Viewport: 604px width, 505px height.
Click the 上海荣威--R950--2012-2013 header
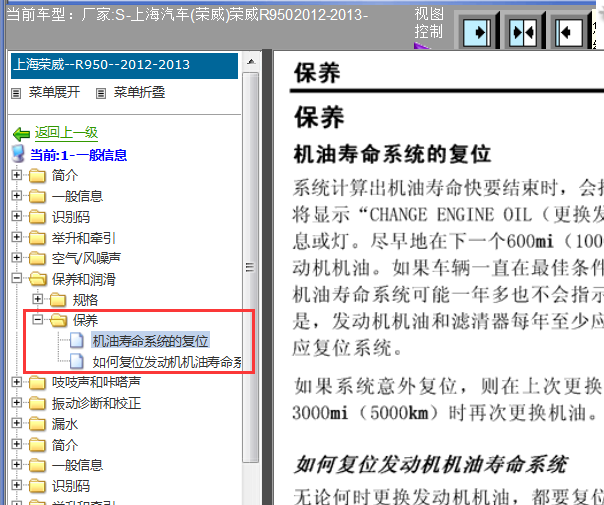pos(124,65)
